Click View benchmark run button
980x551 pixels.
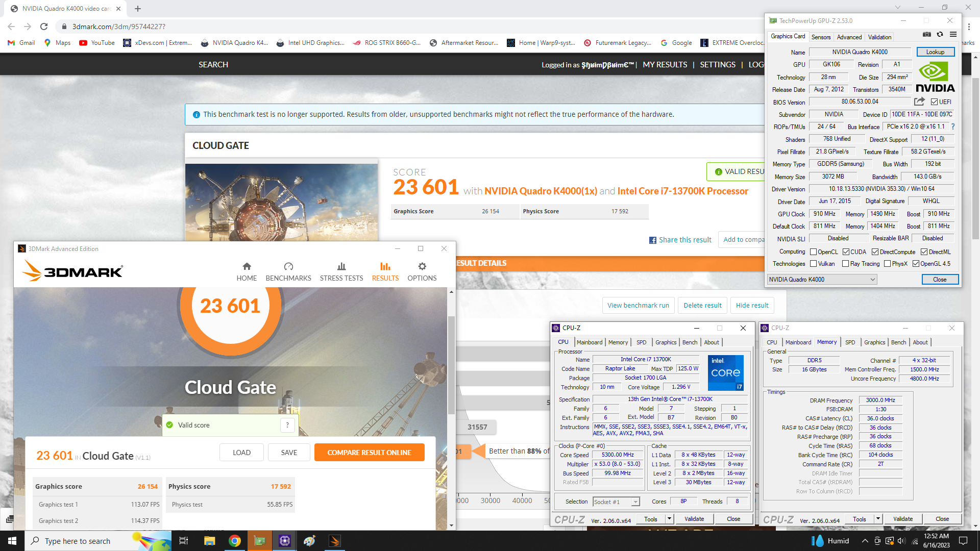click(x=638, y=306)
